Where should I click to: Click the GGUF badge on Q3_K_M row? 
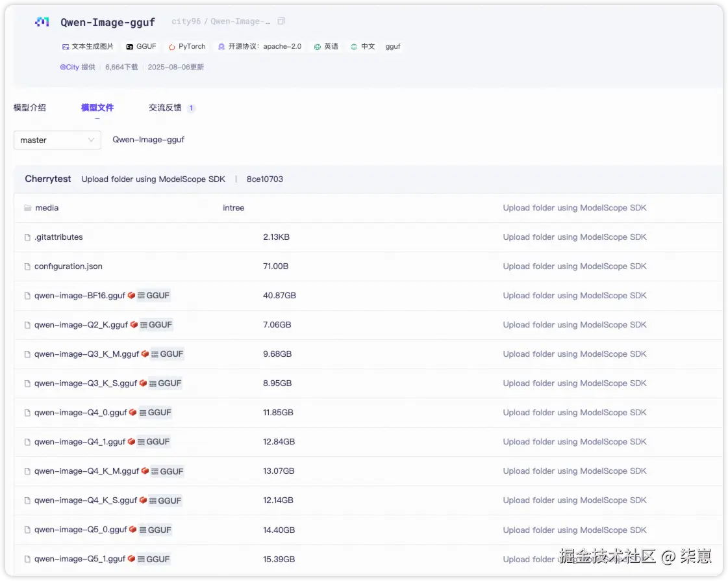(167, 354)
